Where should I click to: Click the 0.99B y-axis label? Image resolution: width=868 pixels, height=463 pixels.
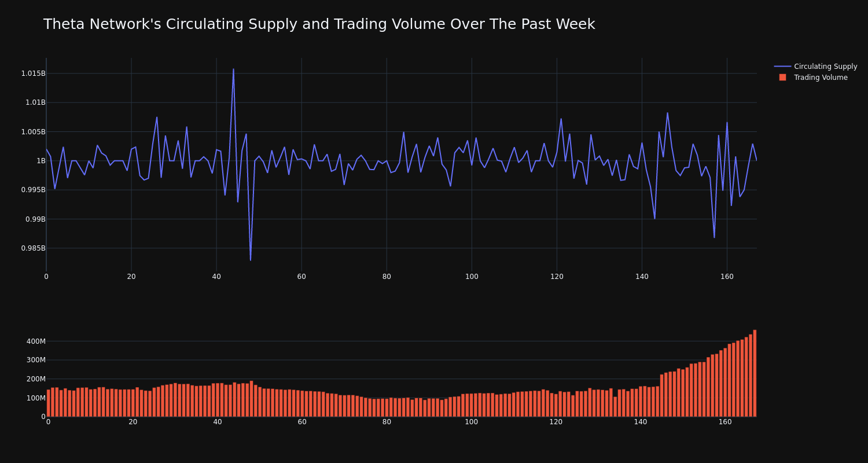coord(35,219)
